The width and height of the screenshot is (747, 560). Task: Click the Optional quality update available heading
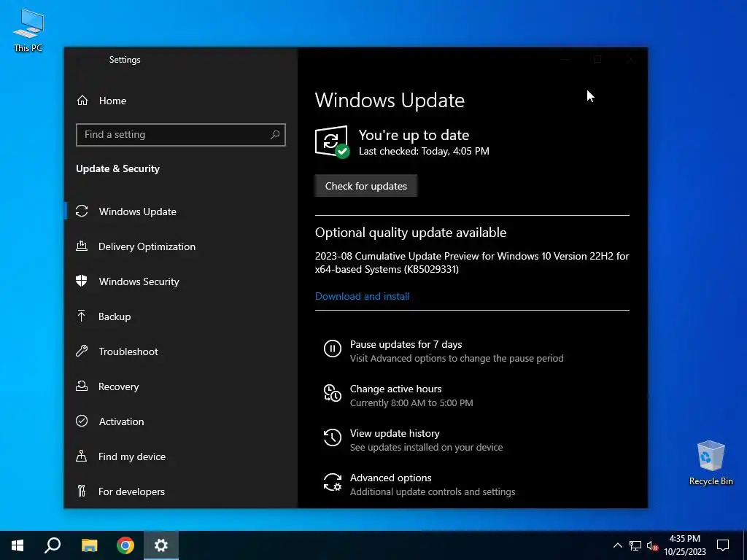pos(411,233)
